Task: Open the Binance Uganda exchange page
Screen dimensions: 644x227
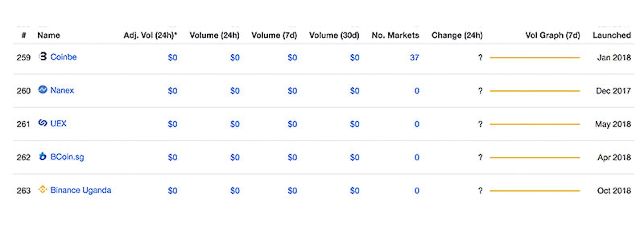Action: [80, 190]
